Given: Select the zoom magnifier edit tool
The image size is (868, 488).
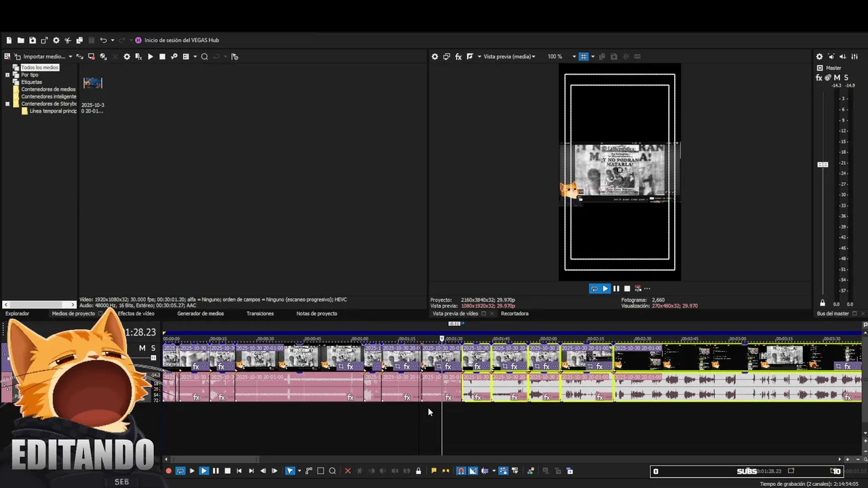Looking at the screenshot, I should [x=332, y=471].
